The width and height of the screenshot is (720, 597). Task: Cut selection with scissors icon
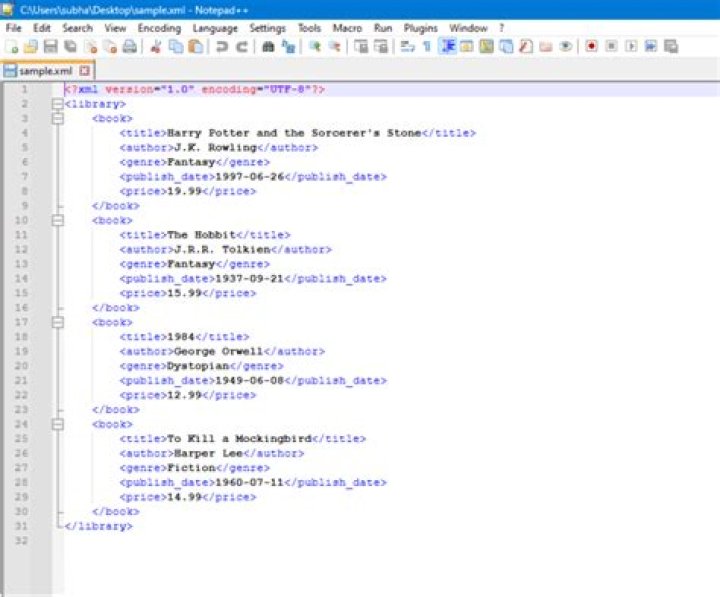pos(156,46)
